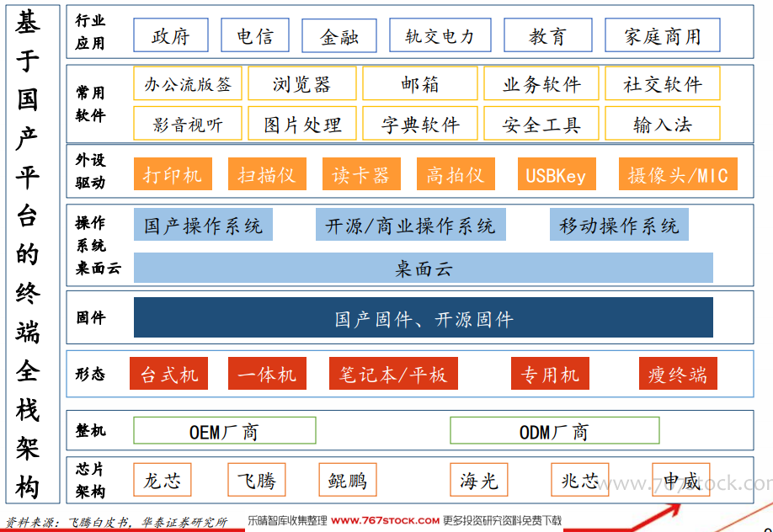Select the 高拍仪 box
The image size is (773, 532).
tap(456, 174)
